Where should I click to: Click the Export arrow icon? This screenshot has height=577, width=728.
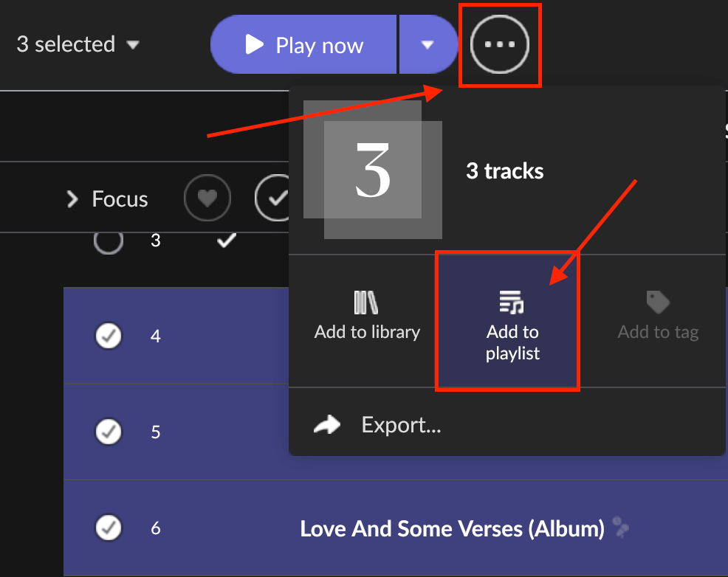point(327,424)
